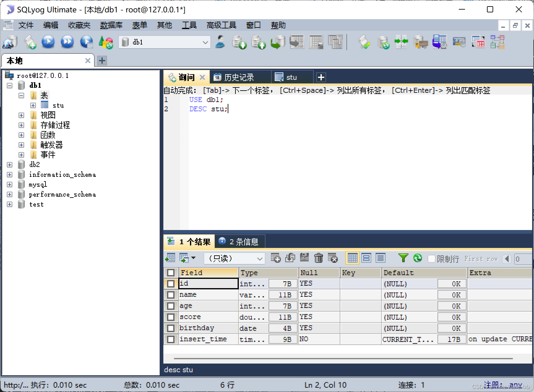This screenshot has height=392, width=534.
Task: Check the select-all header checkbox
Action: click(171, 273)
